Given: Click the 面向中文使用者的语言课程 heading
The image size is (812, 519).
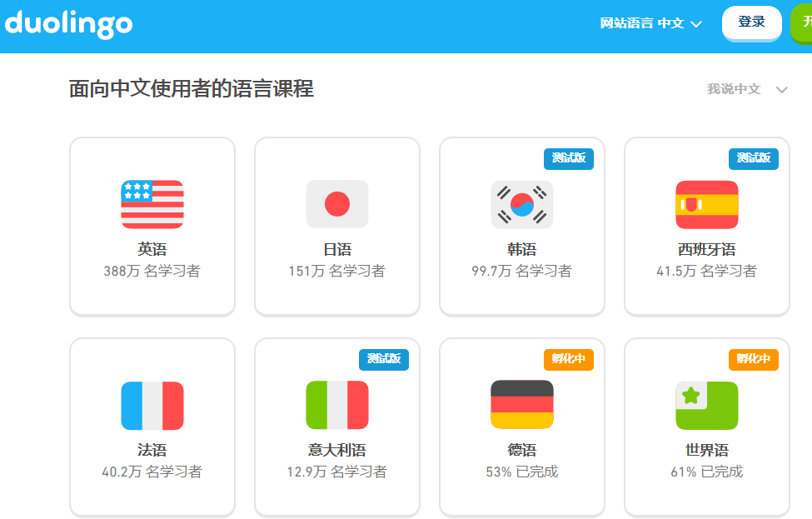Looking at the screenshot, I should pyautogui.click(x=190, y=89).
